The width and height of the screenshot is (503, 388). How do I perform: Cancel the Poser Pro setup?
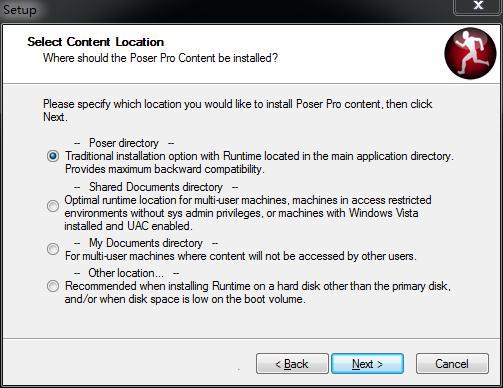point(452,364)
